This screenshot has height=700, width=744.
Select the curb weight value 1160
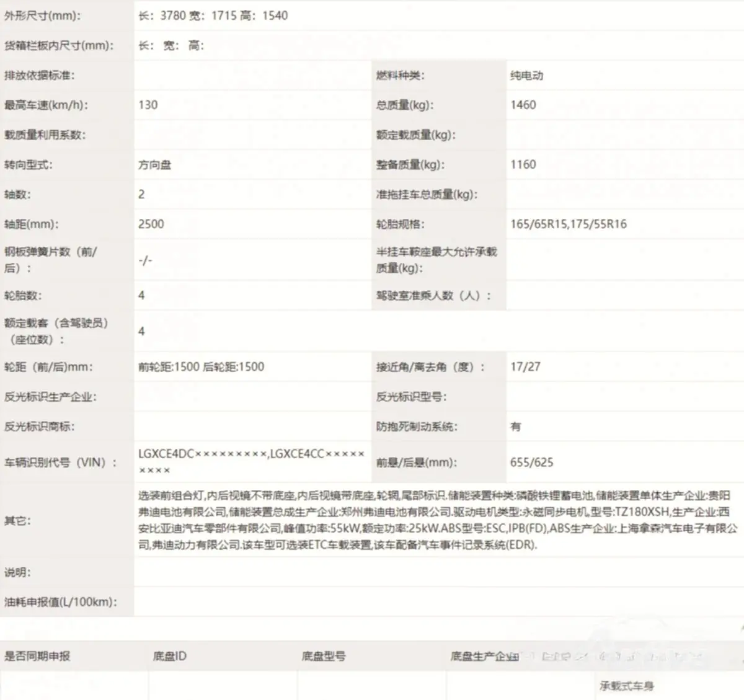[523, 164]
